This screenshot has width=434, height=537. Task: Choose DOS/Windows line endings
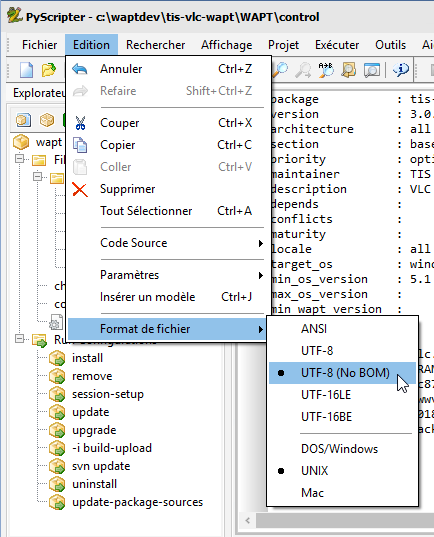click(343, 449)
